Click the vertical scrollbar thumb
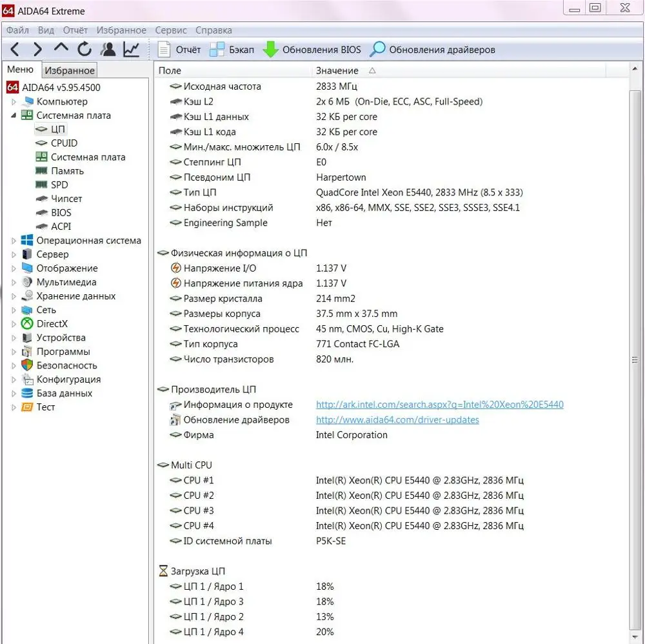 (635, 359)
